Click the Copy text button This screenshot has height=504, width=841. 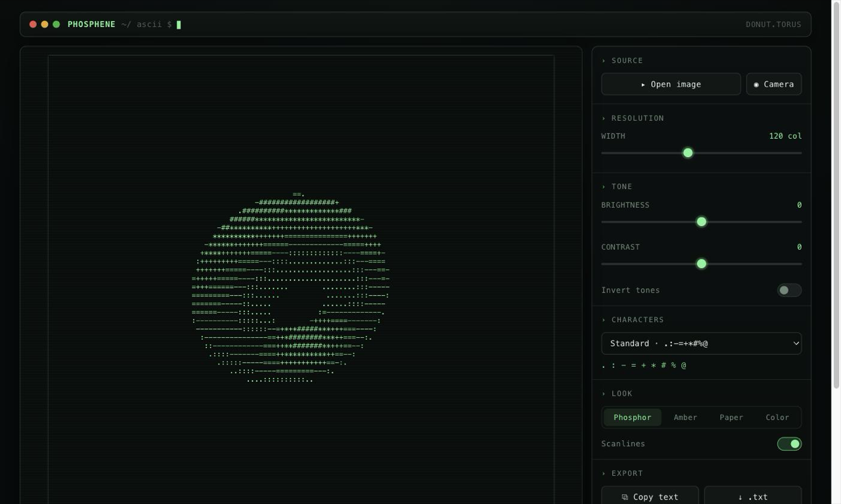point(650,496)
